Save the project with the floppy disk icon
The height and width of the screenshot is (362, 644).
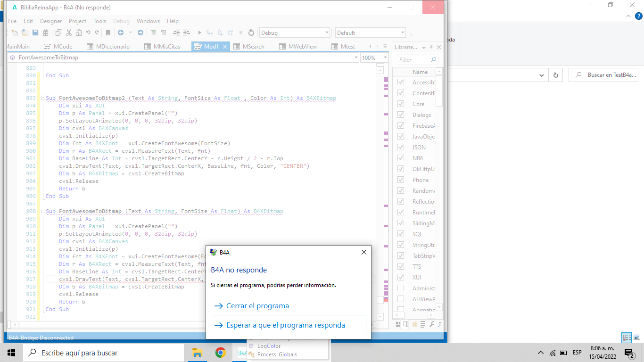coord(35,33)
